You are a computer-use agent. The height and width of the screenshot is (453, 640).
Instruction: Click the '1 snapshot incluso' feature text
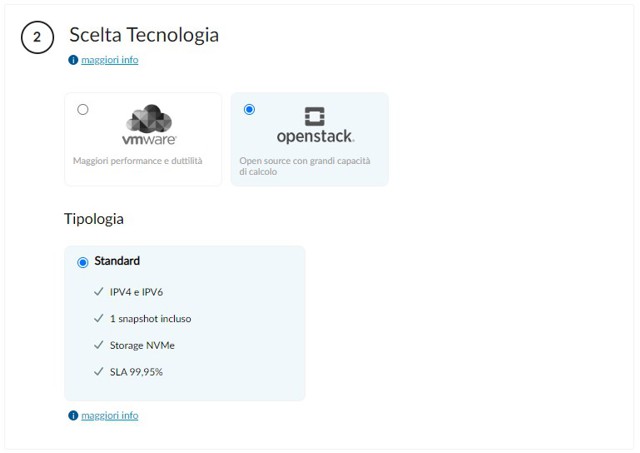pyautogui.click(x=150, y=319)
